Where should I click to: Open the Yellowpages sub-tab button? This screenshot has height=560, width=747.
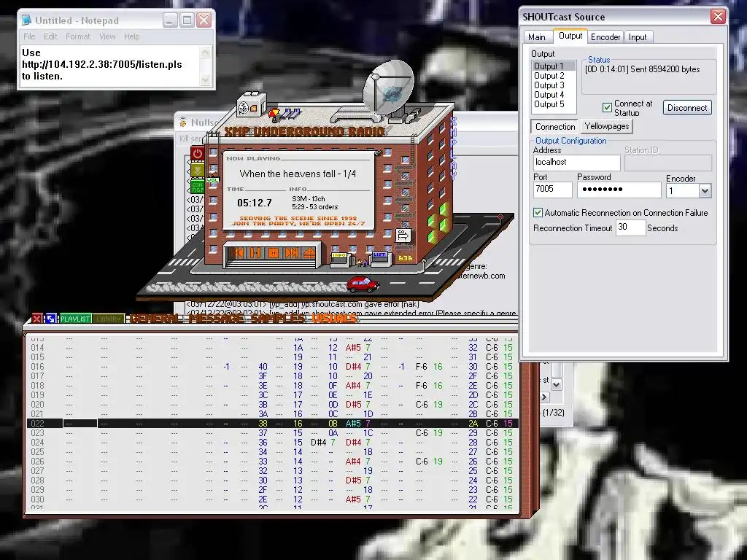(606, 126)
